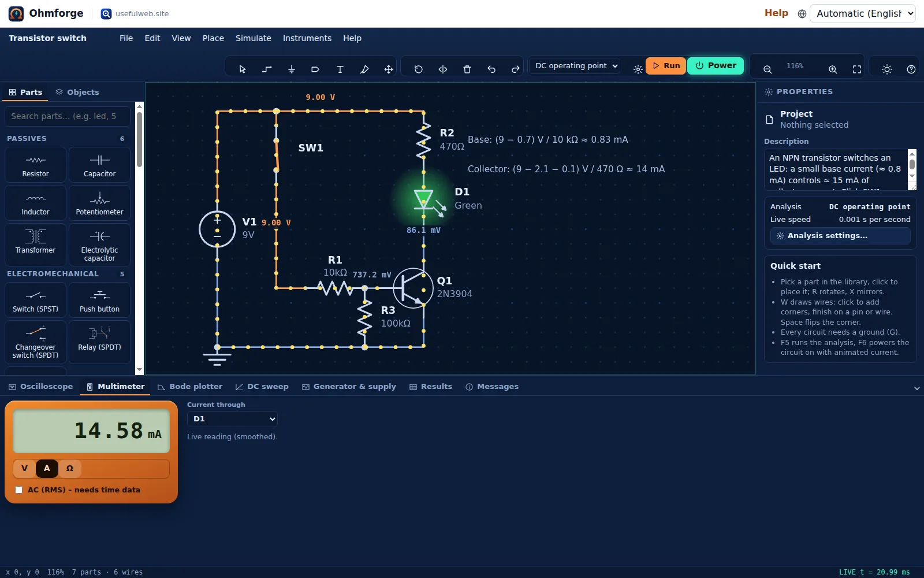Select the ground placement tool
The height and width of the screenshot is (578, 924).
click(291, 69)
